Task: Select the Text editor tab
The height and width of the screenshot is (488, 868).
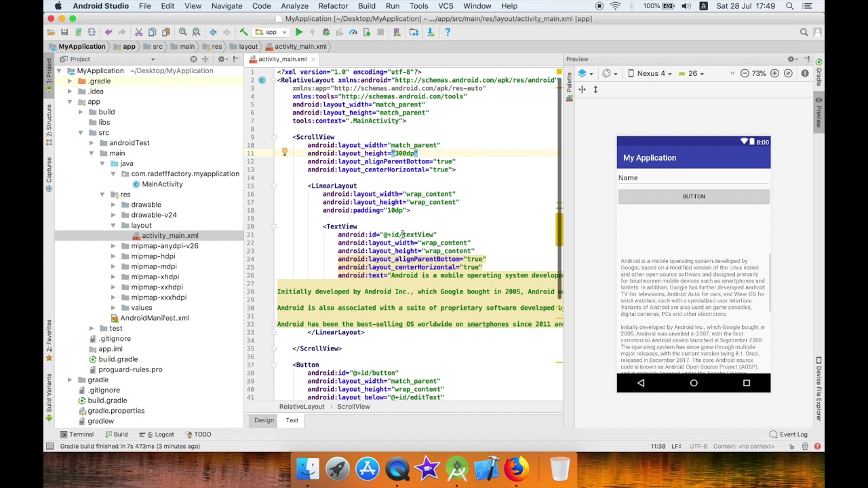Action: [292, 420]
